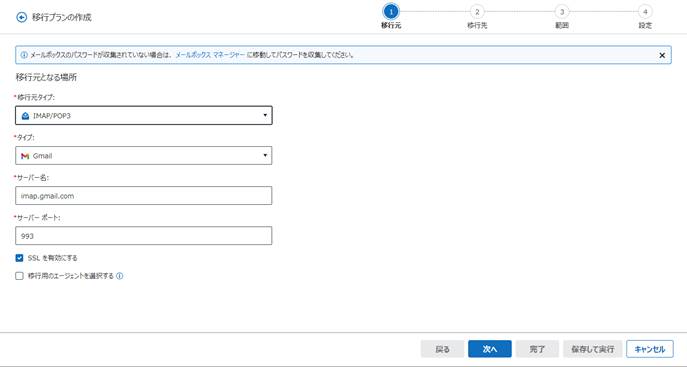The height and width of the screenshot is (367, 687).
Task: Open the 移行元タイプ IMAP/POP3 dropdown
Action: click(x=144, y=115)
